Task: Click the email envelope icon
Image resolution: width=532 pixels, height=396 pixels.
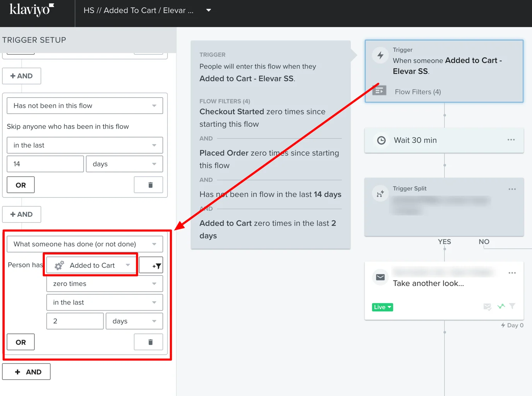Action: pyautogui.click(x=380, y=277)
